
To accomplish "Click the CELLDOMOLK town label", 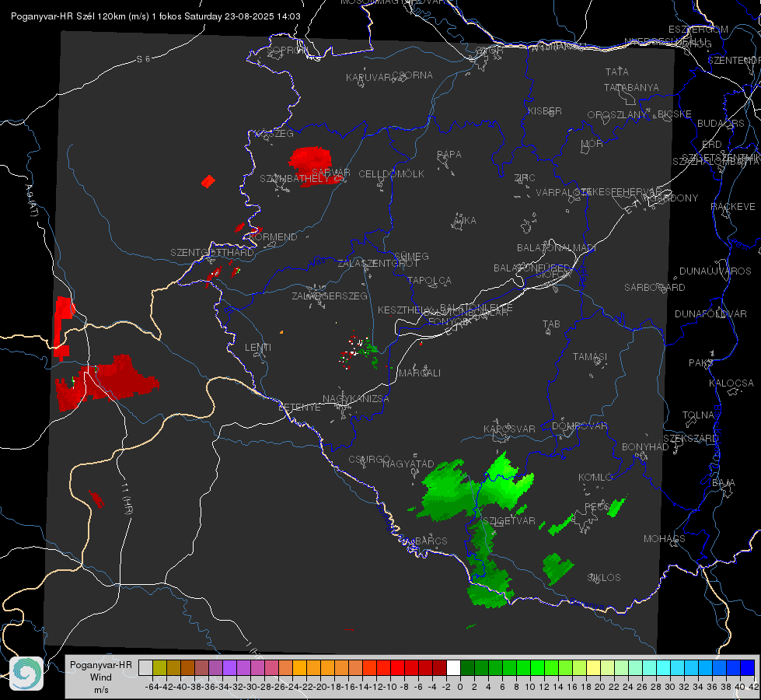I will 392,174.
